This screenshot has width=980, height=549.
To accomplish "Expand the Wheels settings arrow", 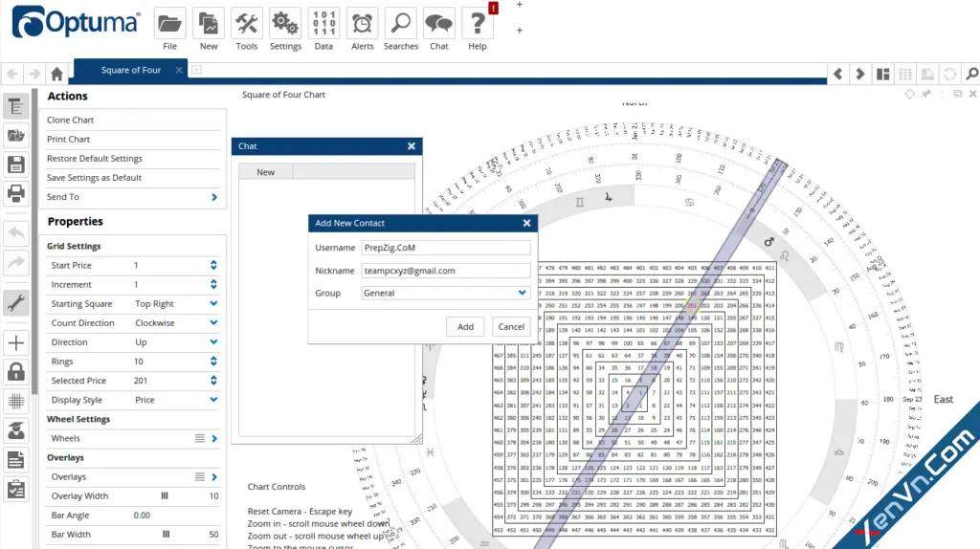I will click(x=214, y=438).
